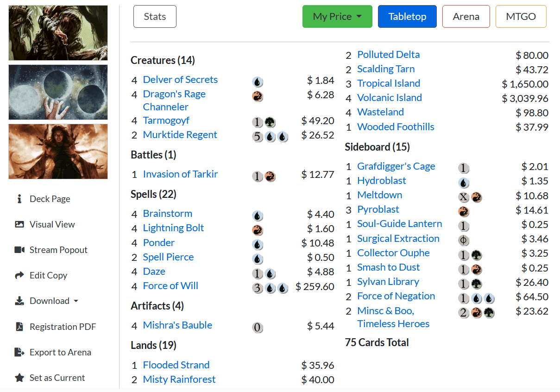The width and height of the screenshot is (560, 392).
Task: Click the download tray icon
Action: 19,301
